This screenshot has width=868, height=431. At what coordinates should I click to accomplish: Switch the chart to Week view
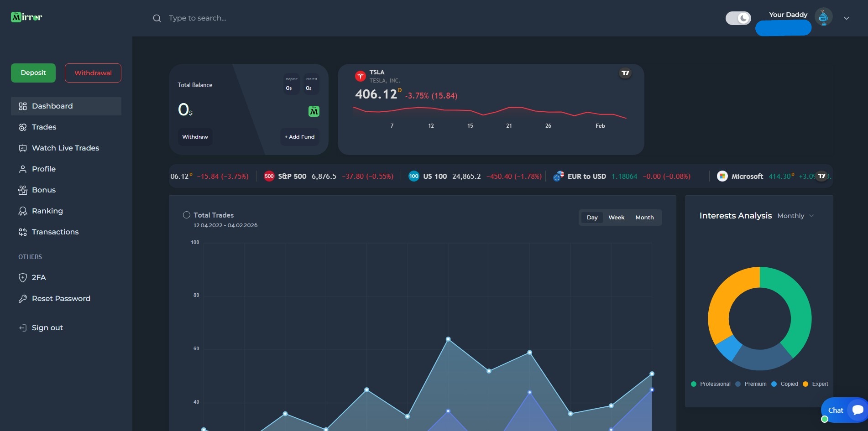(616, 218)
